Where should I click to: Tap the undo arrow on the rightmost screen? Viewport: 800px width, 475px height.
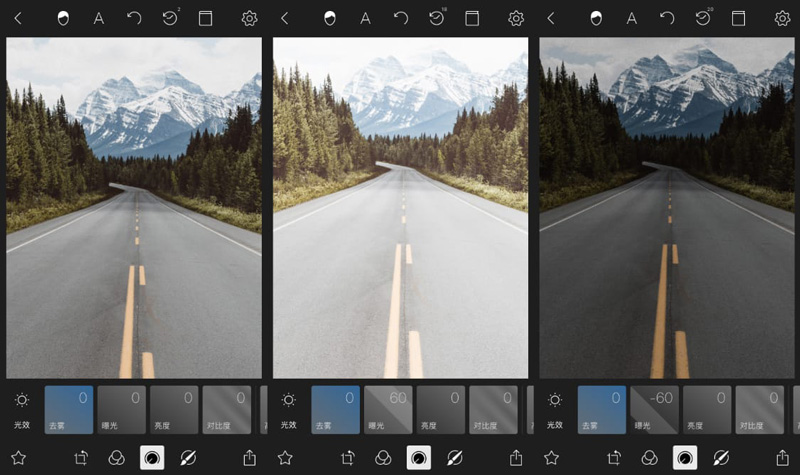667,18
